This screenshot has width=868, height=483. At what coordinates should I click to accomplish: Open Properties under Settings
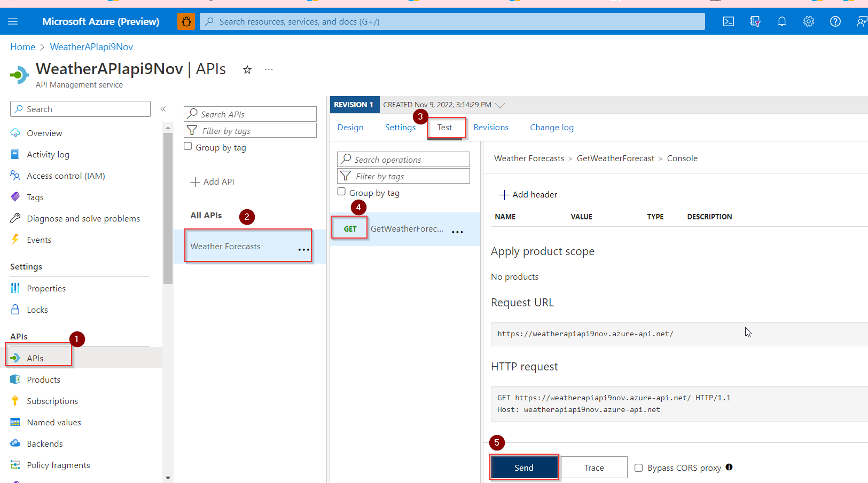pyautogui.click(x=46, y=289)
